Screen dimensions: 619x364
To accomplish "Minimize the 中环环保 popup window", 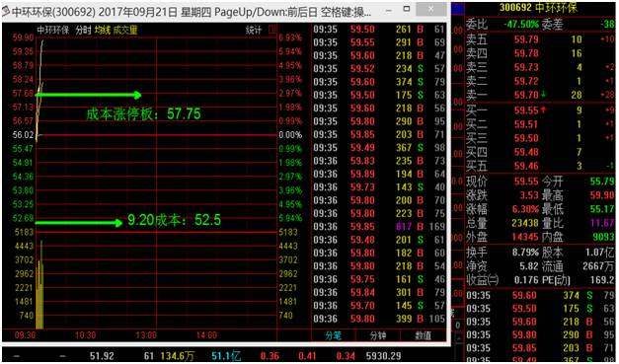I will 388,10.
